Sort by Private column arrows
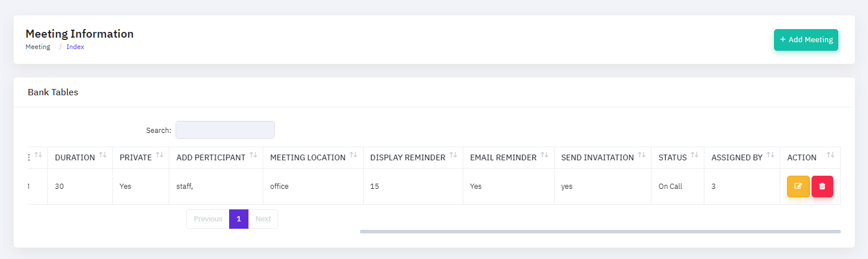Image resolution: width=868 pixels, height=259 pixels. pyautogui.click(x=160, y=155)
